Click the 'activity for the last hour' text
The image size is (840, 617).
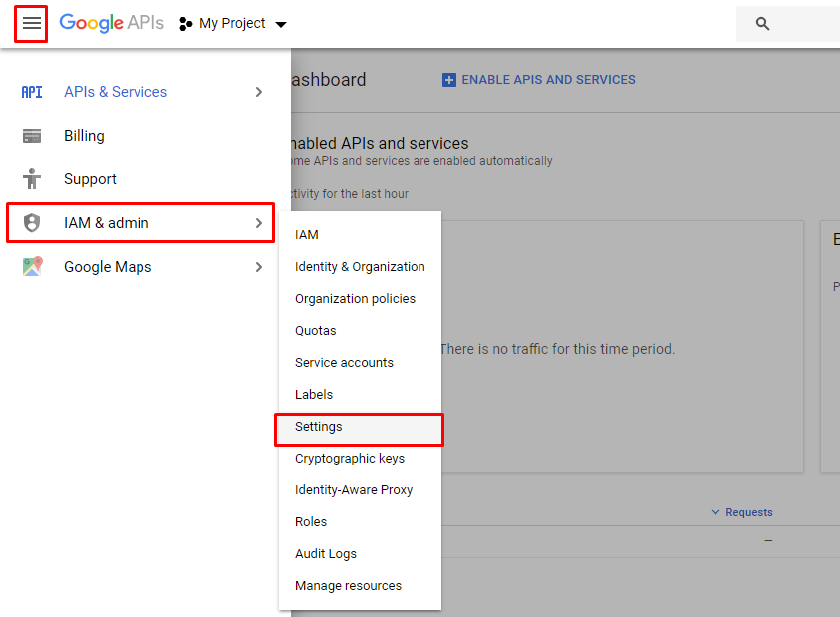tap(351, 194)
